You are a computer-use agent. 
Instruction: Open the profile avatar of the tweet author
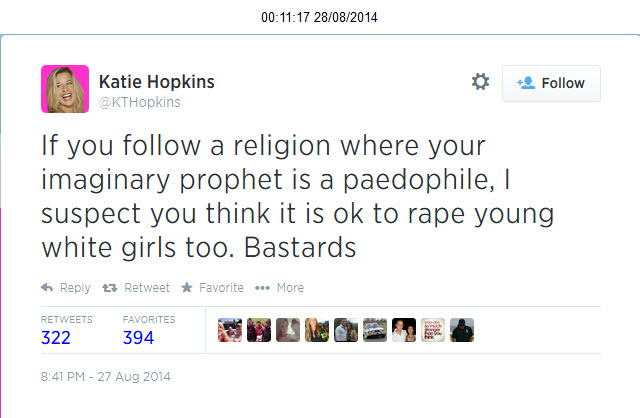[65, 89]
